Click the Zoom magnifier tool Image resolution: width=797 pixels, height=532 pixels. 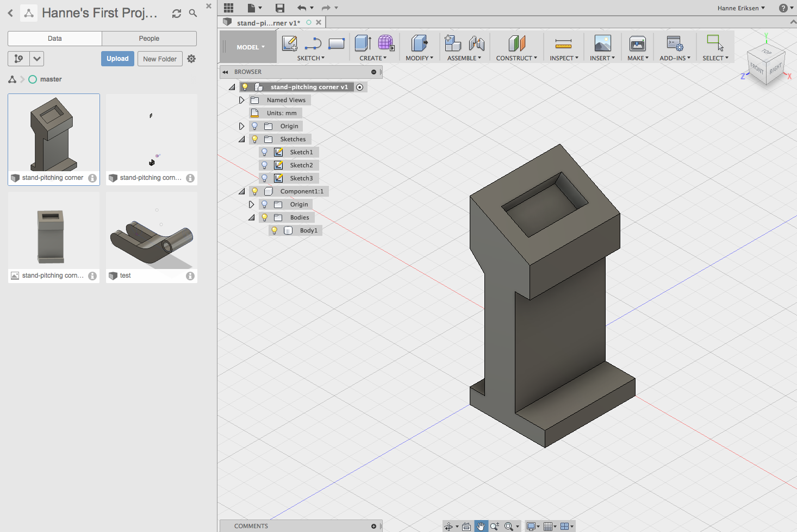coord(495,526)
